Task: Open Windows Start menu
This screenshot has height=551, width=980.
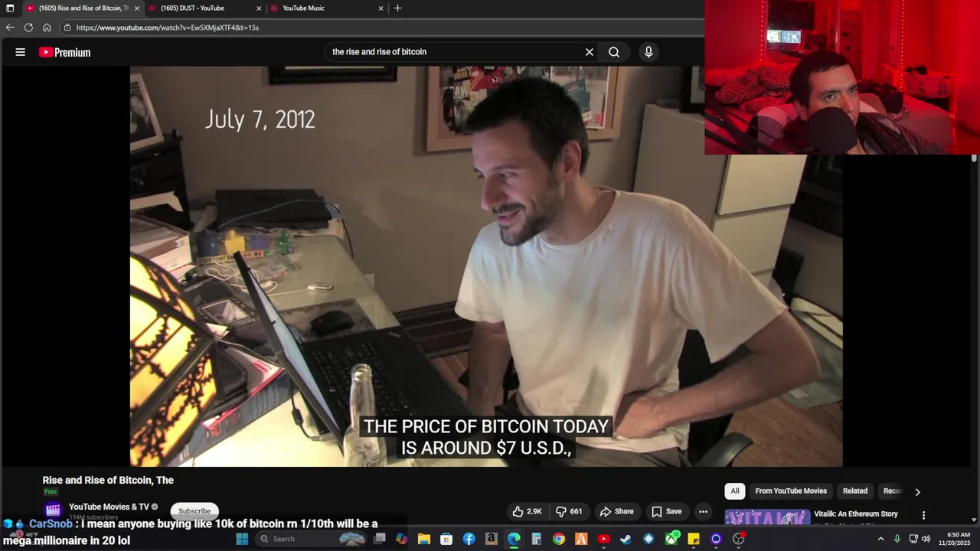Action: point(242,539)
